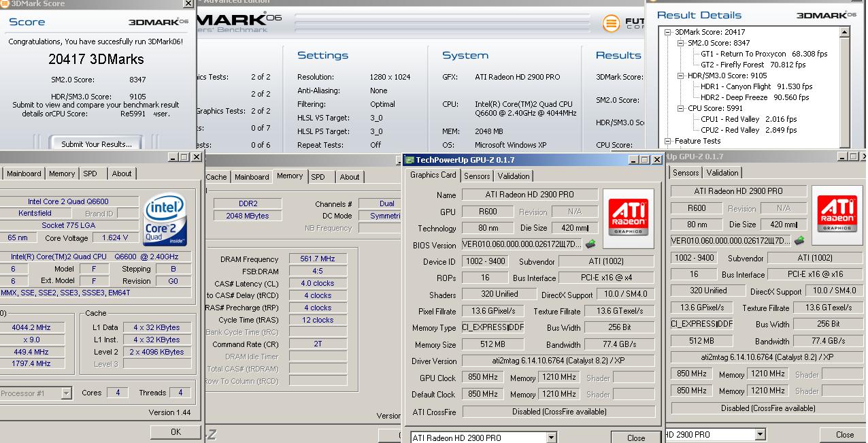The image size is (868, 443).
Task: Click the FSB:DRAM 4:5 value
Action: [318, 271]
